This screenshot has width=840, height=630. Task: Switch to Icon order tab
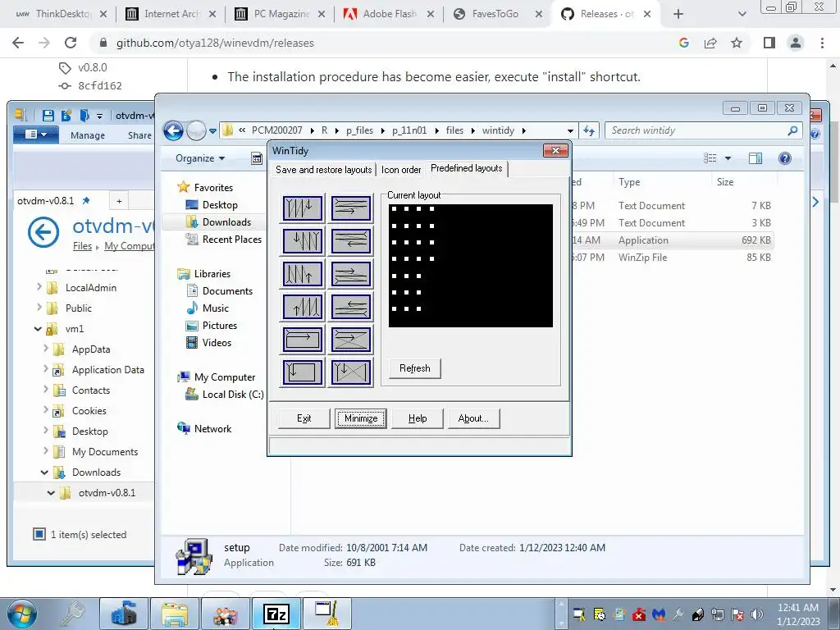pyautogui.click(x=401, y=170)
